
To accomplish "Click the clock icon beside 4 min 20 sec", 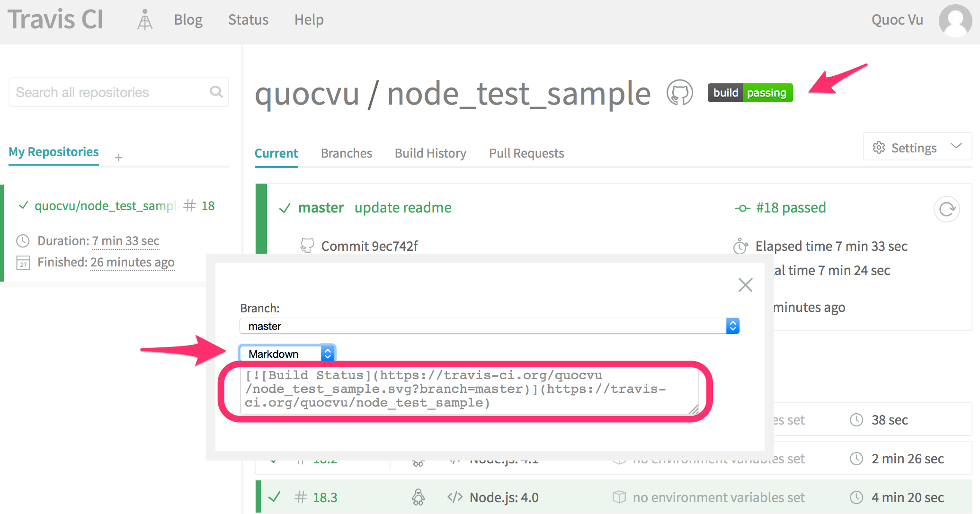I will tap(856, 497).
